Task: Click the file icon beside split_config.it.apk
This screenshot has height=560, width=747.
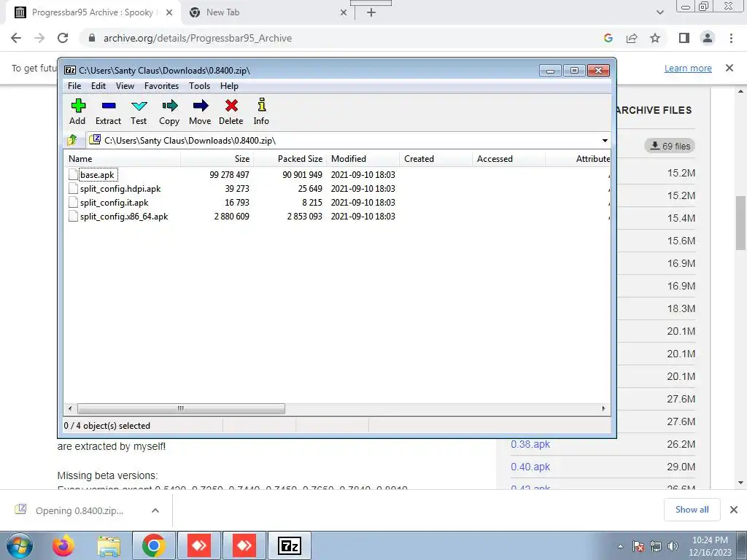Action: [x=73, y=203]
